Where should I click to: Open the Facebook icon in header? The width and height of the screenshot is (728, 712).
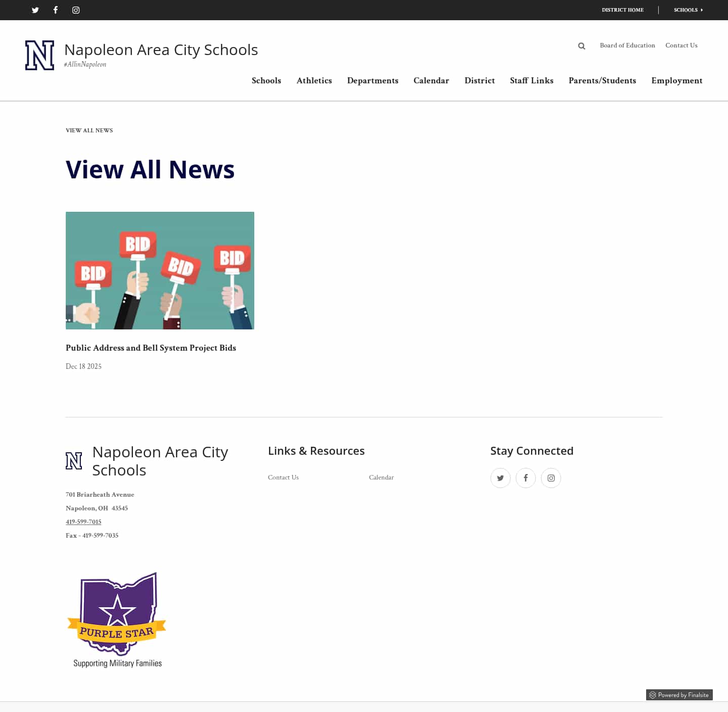point(56,10)
